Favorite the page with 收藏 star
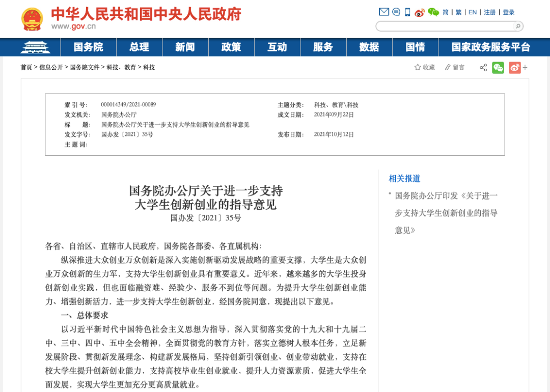 [425, 67]
